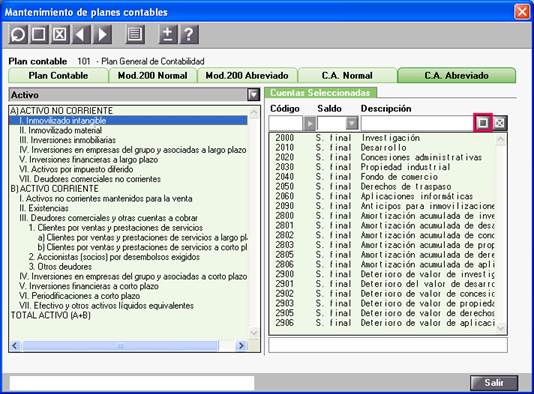Click the tree scrollbar left arrow
The width and height of the screenshot is (534, 394).
pos(15,346)
